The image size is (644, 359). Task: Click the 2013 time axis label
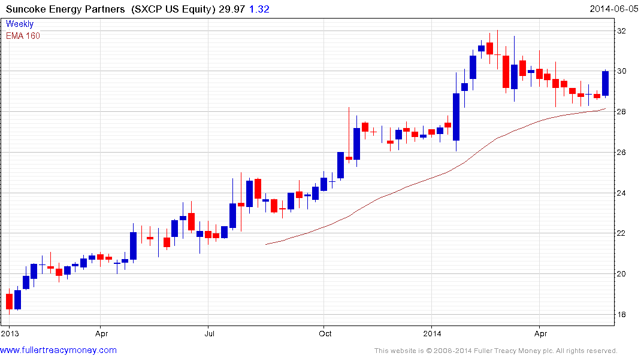click(x=10, y=333)
